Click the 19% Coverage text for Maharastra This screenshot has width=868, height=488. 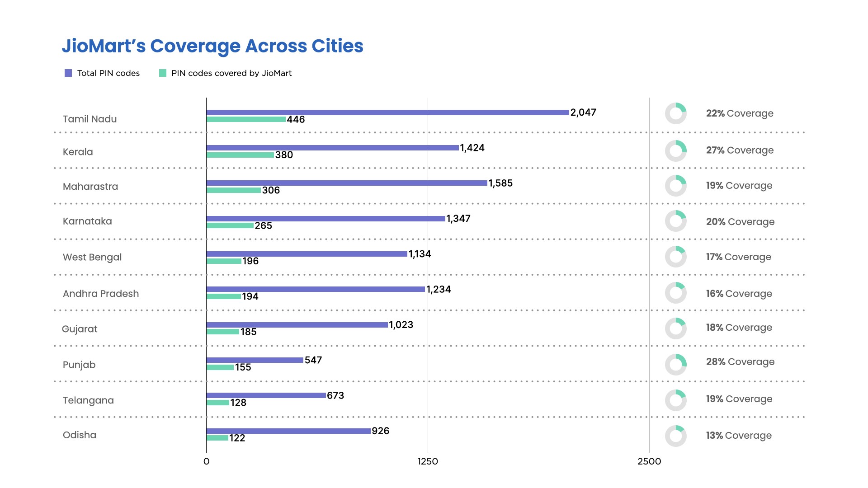[739, 186]
